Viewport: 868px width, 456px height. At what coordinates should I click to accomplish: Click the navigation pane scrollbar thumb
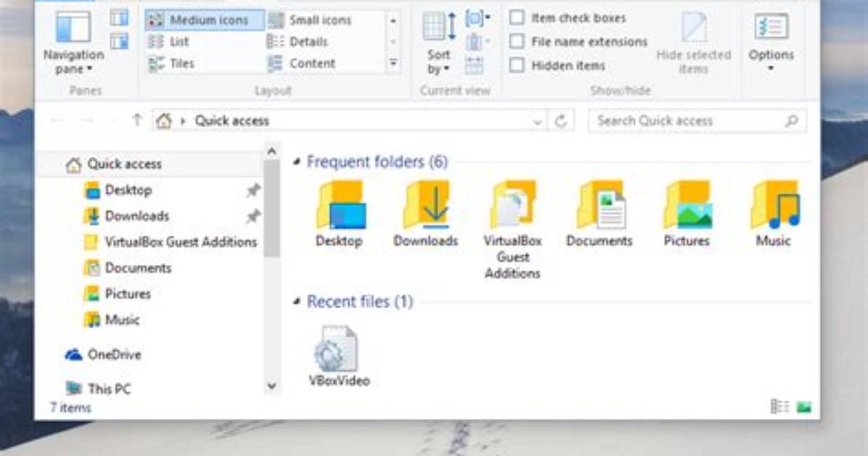click(x=271, y=209)
